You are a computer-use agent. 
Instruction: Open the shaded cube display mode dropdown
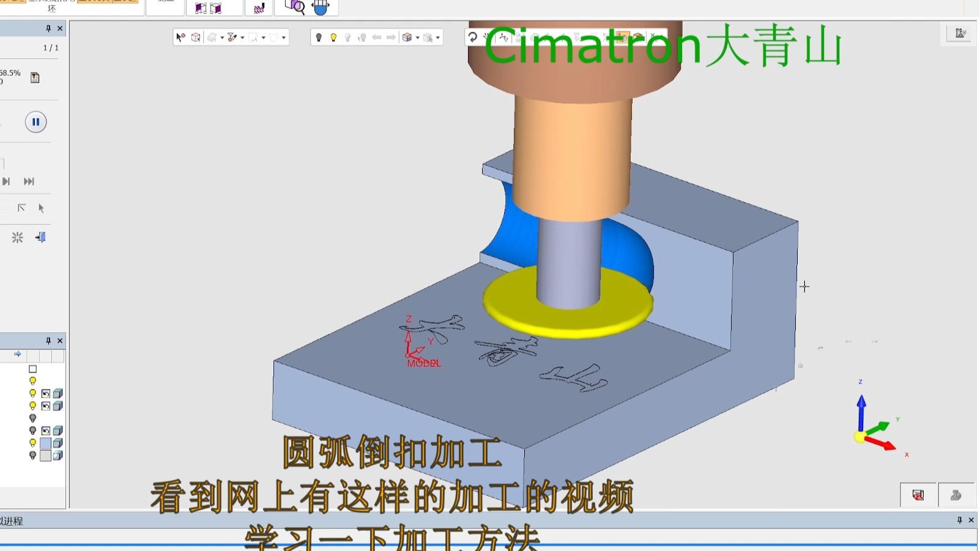[418, 38]
